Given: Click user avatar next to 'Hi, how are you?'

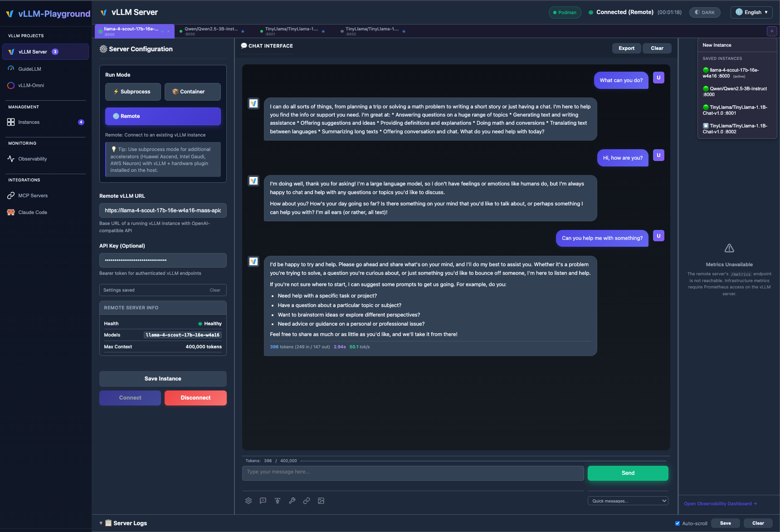Looking at the screenshot, I should coord(658,155).
